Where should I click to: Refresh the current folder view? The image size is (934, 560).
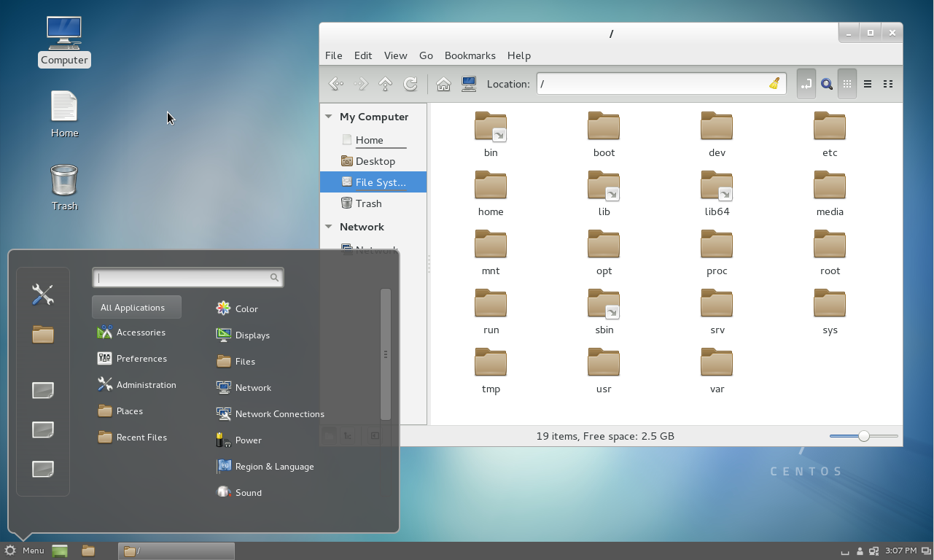point(410,83)
